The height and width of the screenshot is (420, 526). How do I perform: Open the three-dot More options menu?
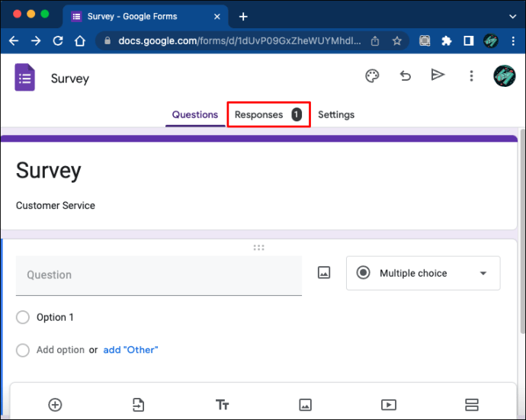point(472,75)
